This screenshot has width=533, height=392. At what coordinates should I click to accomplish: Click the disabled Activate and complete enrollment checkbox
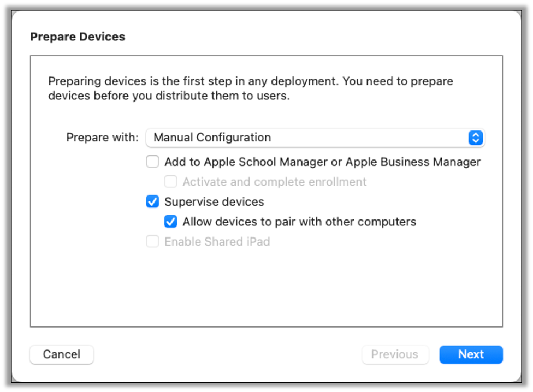point(171,181)
